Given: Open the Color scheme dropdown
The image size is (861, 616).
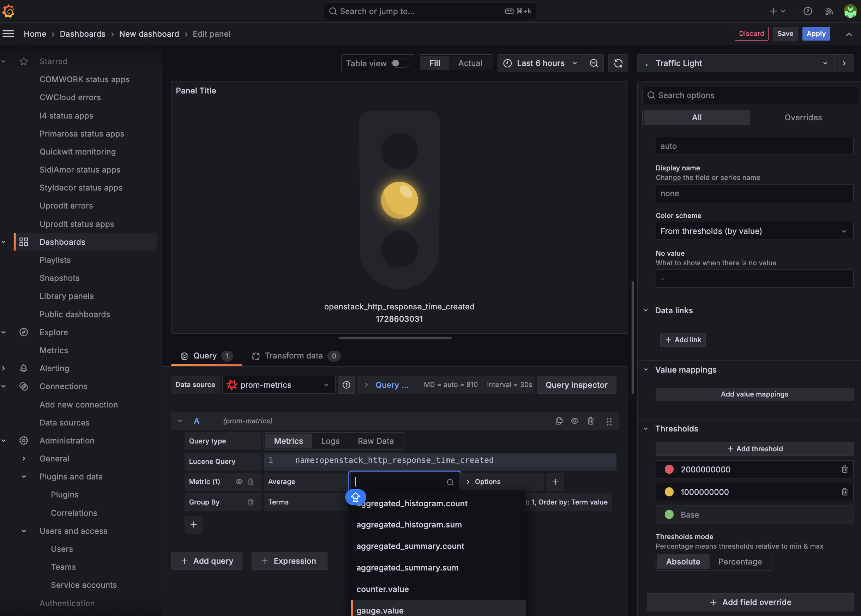Looking at the screenshot, I should click(x=754, y=231).
